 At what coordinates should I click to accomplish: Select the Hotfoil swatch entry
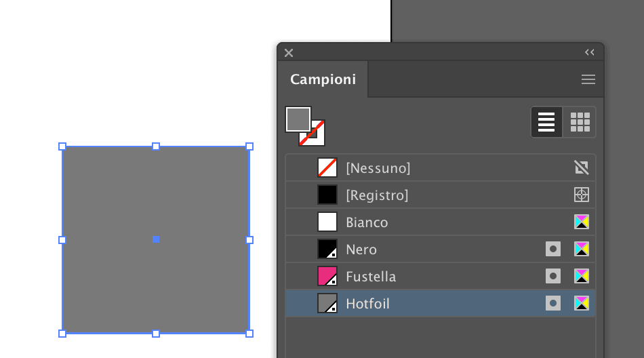368,304
